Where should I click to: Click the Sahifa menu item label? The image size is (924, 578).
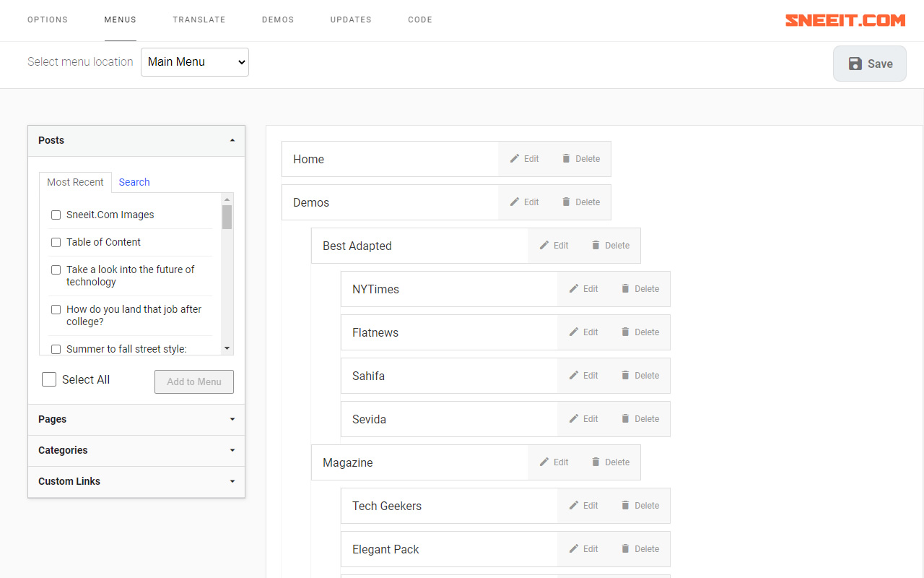coord(368,376)
